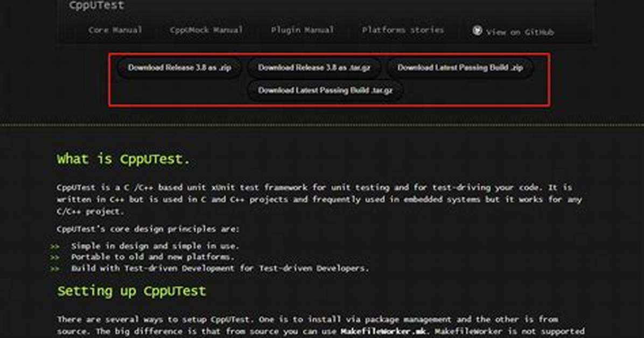Screen dimensions: 644x338
Task: Download Latest Passing Build .zip
Action: coord(460,68)
